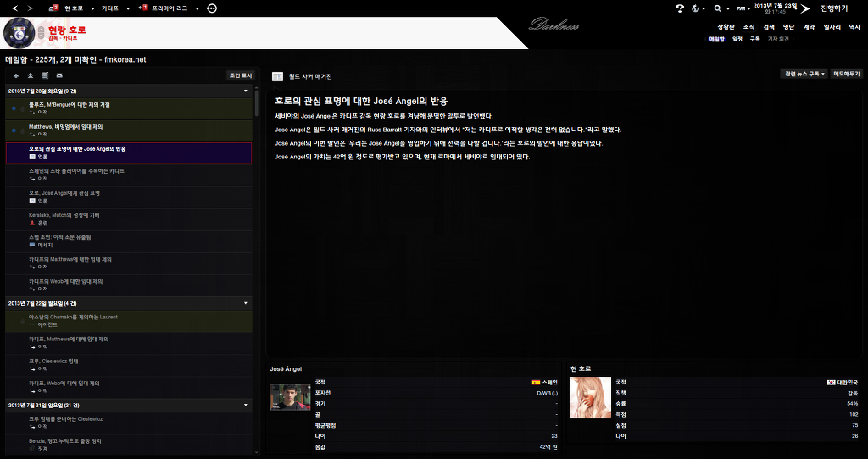Toggle the up/down switcher beside 현랑 호로

click(41, 33)
